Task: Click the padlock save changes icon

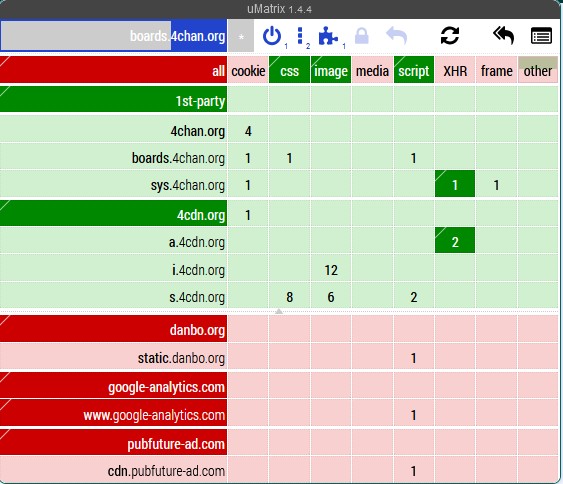Action: pos(362,36)
